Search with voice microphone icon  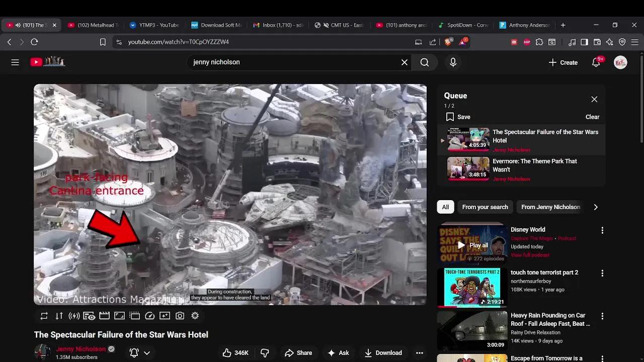(453, 62)
